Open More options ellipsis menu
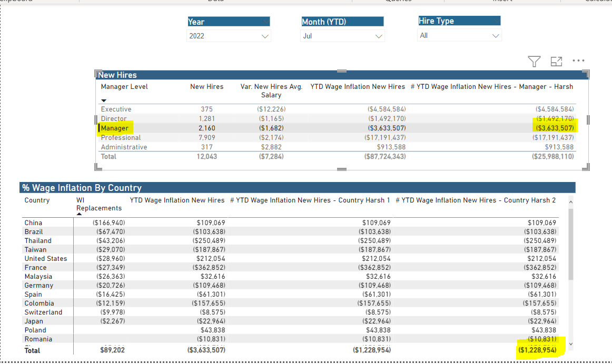612x364 pixels. (x=578, y=61)
